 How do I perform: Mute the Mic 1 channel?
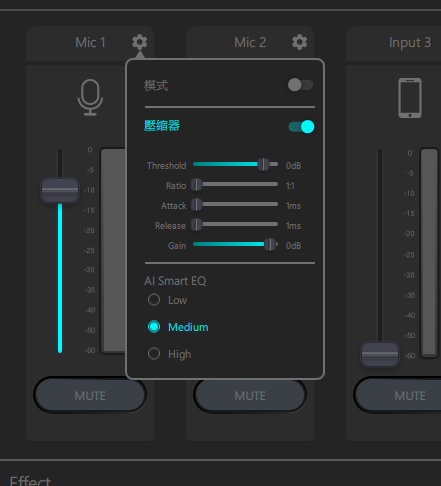click(x=90, y=395)
